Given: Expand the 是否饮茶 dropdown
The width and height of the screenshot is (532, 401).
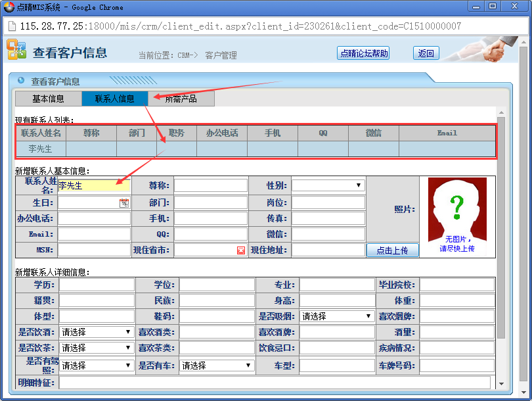Looking at the screenshot, I should coord(97,348).
